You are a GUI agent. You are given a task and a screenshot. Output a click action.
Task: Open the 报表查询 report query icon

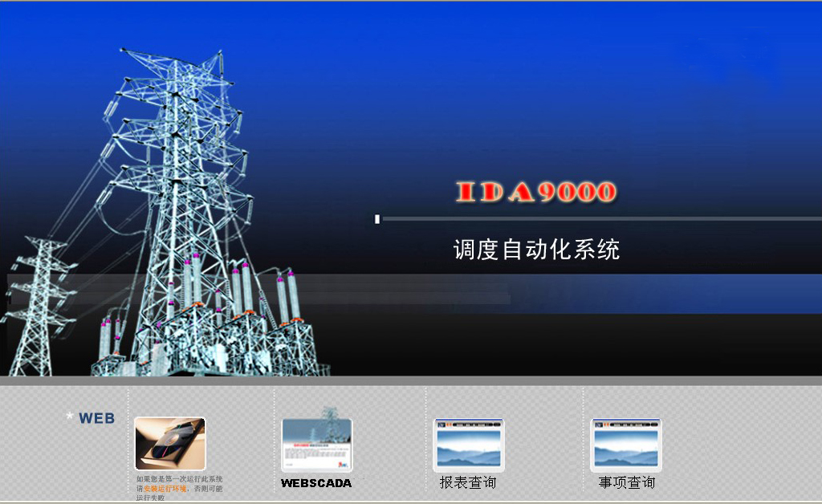tap(468, 445)
